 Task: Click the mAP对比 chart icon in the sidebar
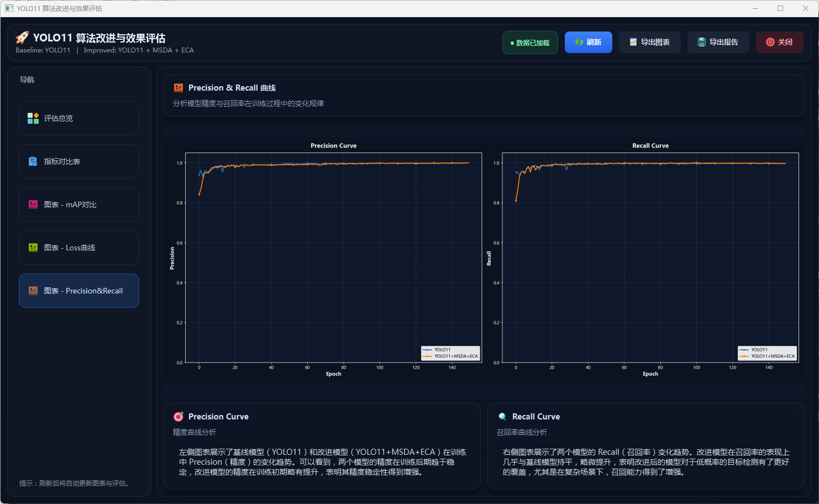(x=33, y=204)
